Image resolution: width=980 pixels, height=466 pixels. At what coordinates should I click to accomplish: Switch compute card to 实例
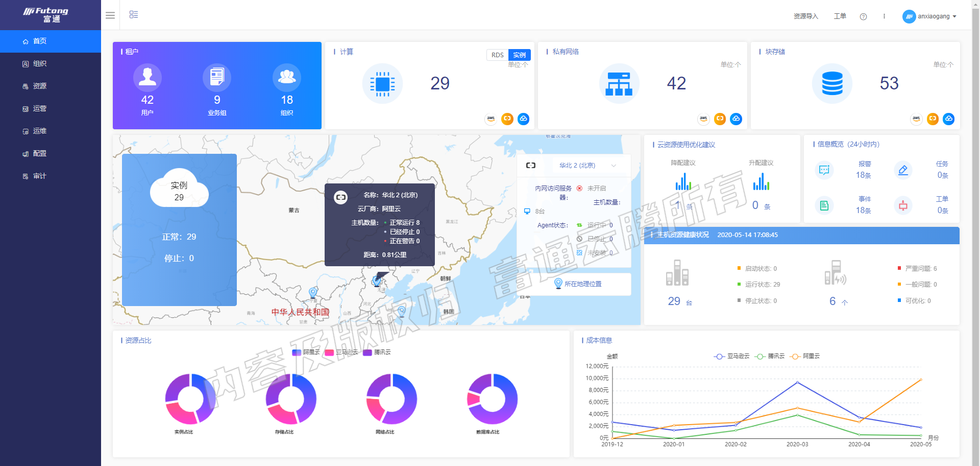520,55
